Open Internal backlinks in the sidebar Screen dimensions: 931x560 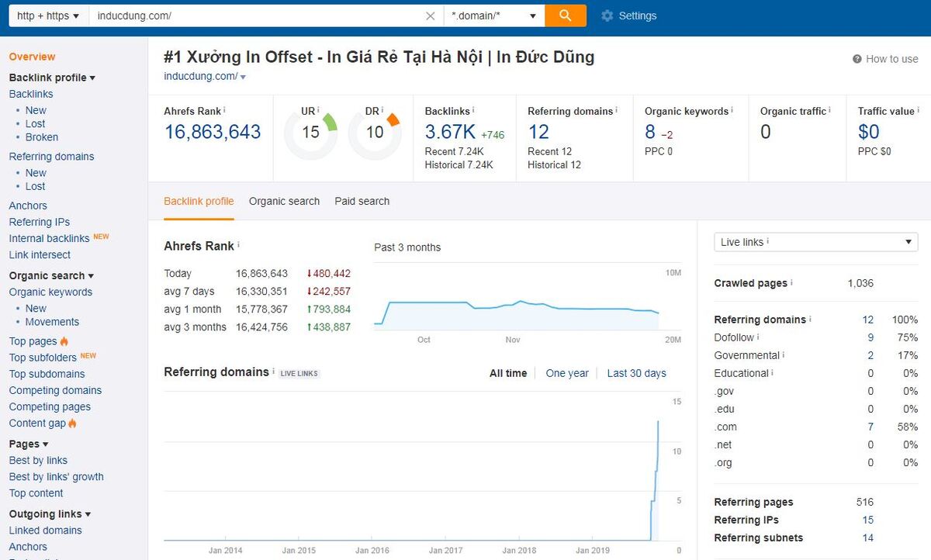49,238
